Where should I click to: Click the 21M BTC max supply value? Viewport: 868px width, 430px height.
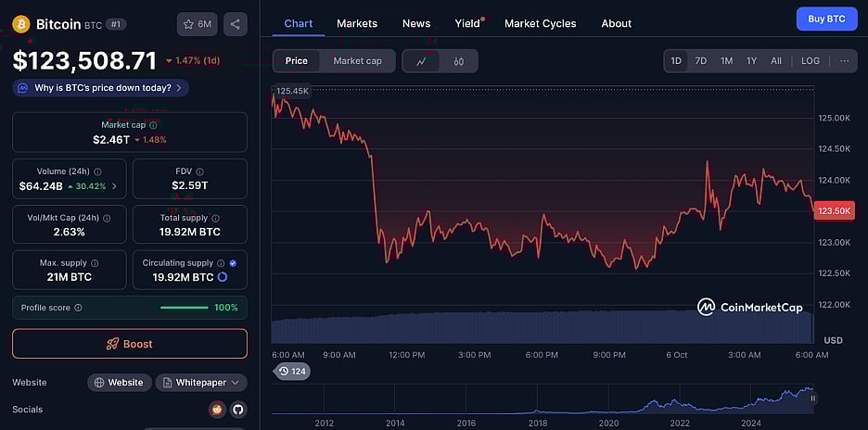pyautogui.click(x=70, y=277)
